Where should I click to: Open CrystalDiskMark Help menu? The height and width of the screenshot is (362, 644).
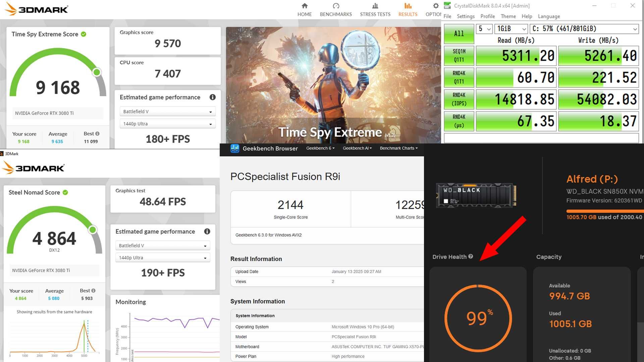[x=527, y=16]
